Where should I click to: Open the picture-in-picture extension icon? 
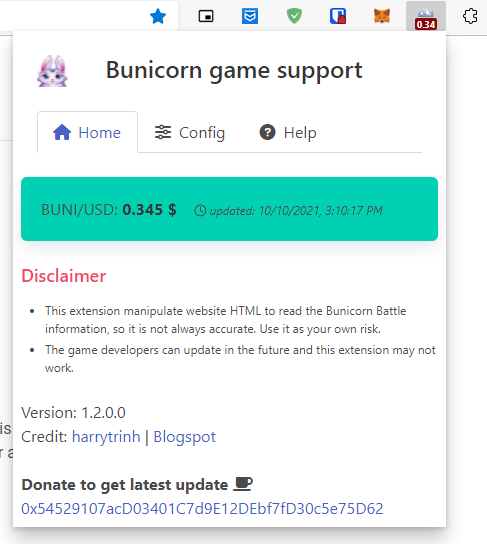click(206, 16)
